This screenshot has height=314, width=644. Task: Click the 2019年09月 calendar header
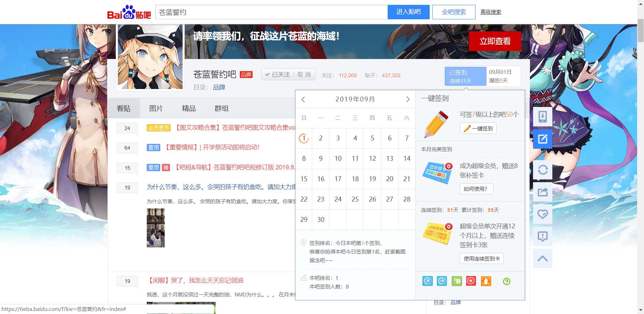point(355,99)
